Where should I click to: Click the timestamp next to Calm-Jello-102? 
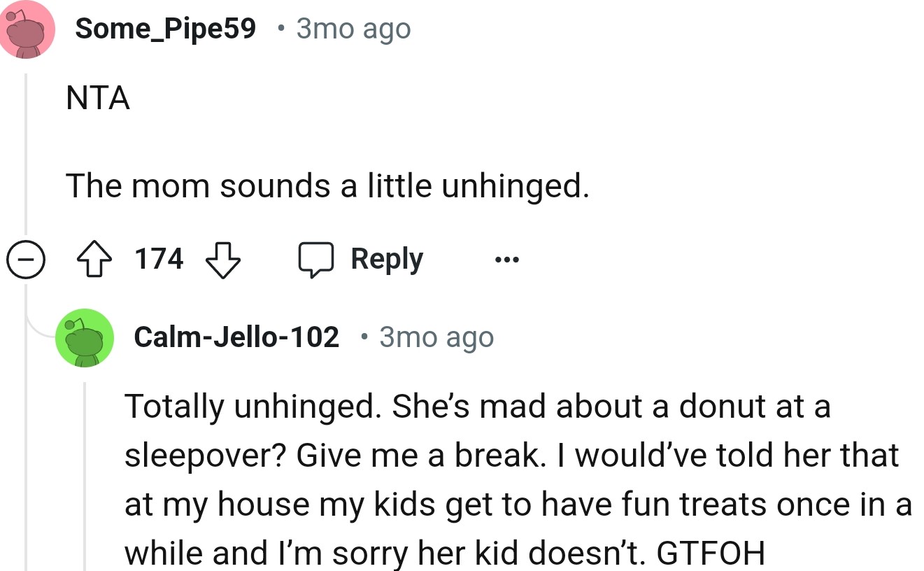[x=436, y=337]
